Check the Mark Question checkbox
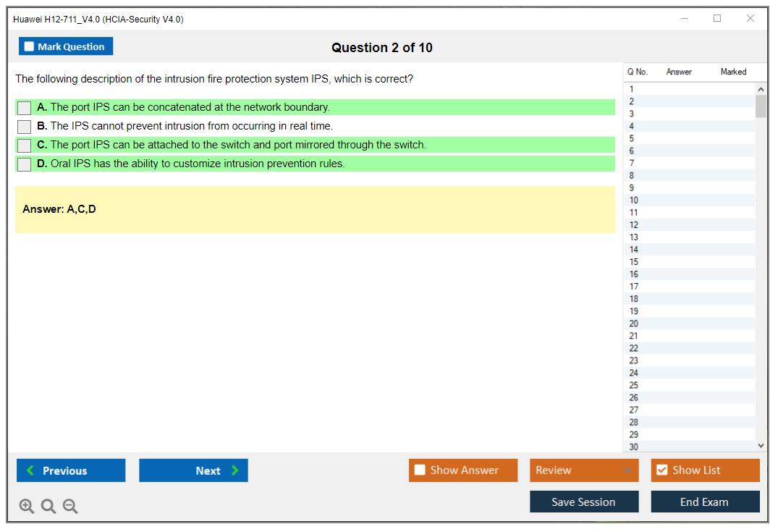This screenshot has height=532, width=778. pyautogui.click(x=30, y=46)
